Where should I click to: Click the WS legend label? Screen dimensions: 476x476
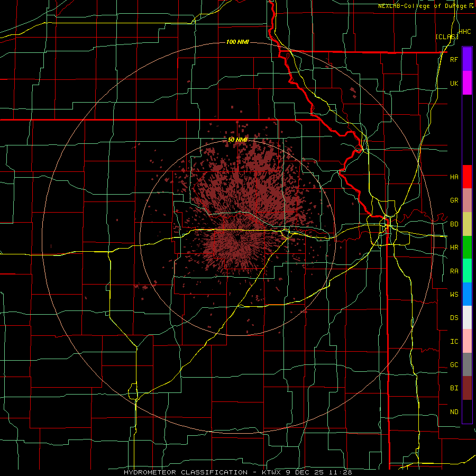point(454,294)
